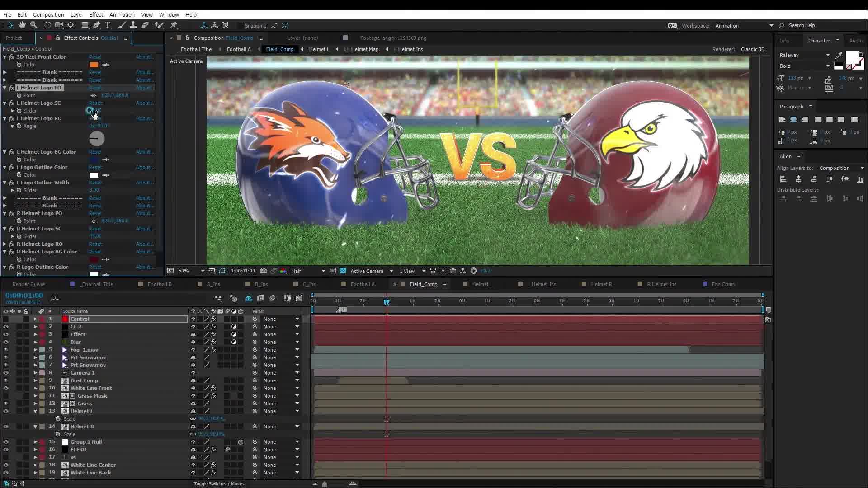This screenshot has height=488, width=868.
Task: Enable the Snapping checkbox
Action: 241,26
